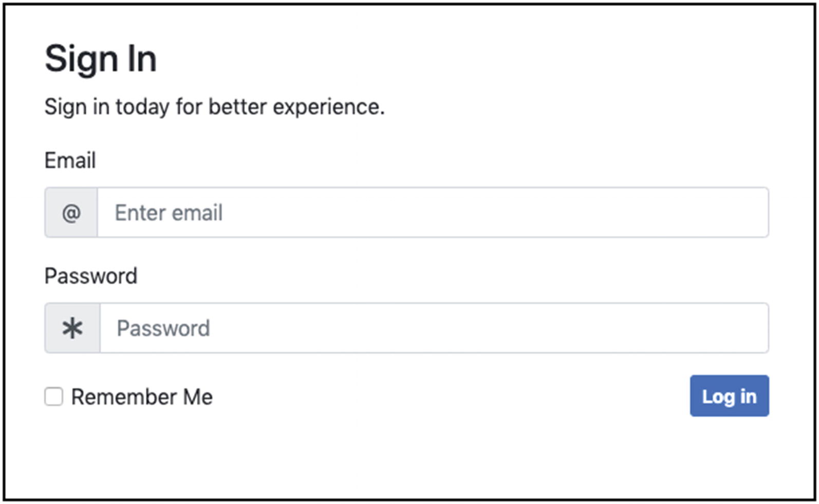Click the Remember Me label text
Screen dimensions: 819x504
pyautogui.click(x=142, y=397)
